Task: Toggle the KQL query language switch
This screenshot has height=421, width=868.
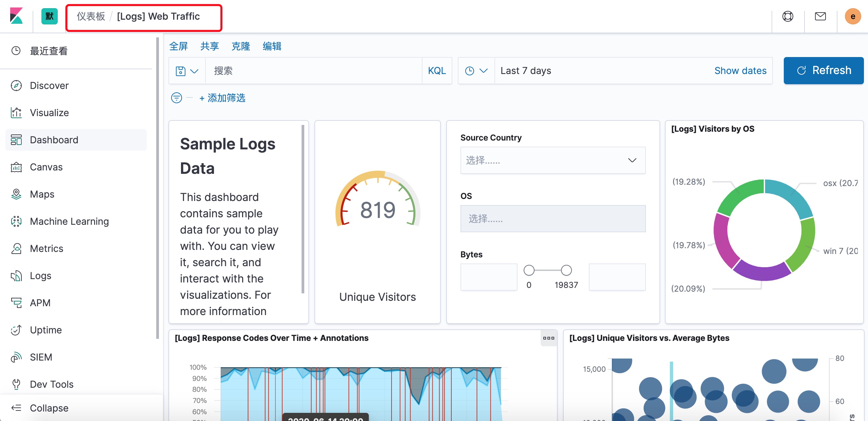Action: tap(437, 71)
